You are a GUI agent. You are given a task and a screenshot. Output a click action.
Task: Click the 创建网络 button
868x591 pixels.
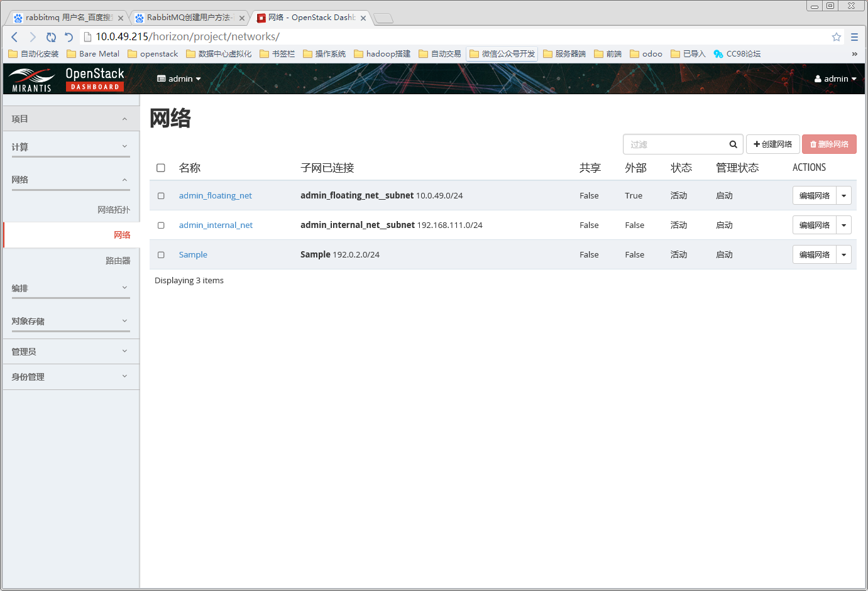tap(772, 144)
